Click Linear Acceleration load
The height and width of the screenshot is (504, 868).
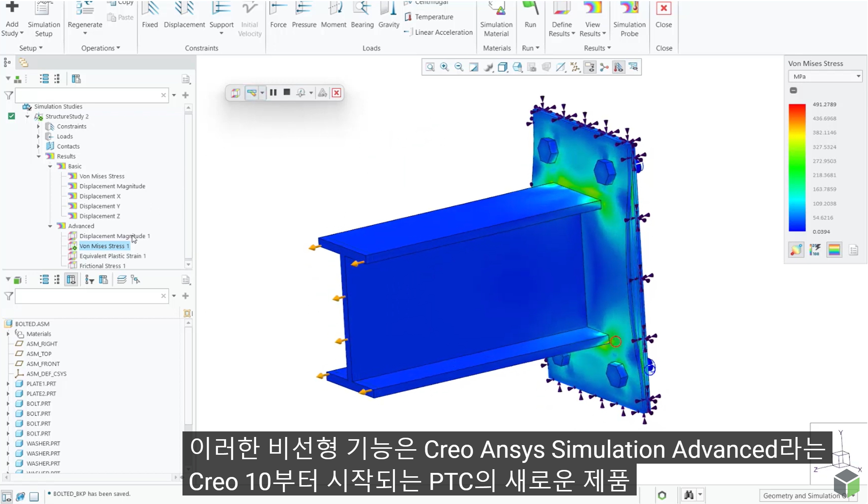click(438, 32)
